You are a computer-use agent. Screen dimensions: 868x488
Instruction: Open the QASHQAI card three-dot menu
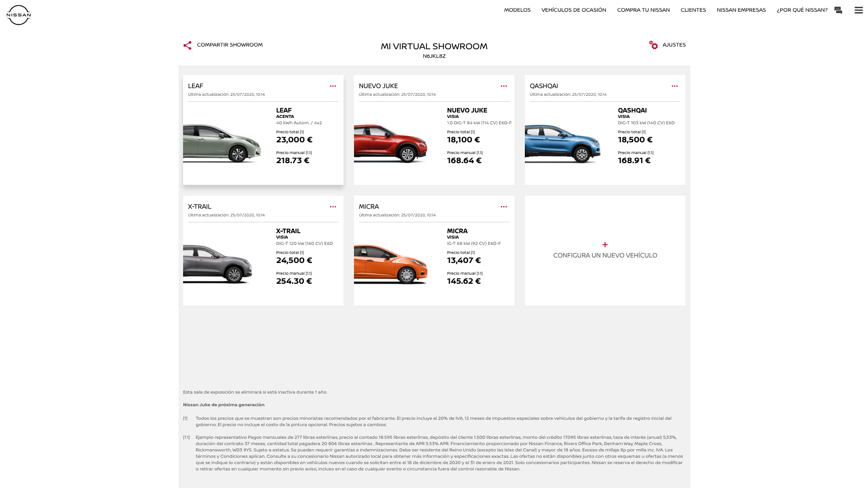[x=675, y=86]
